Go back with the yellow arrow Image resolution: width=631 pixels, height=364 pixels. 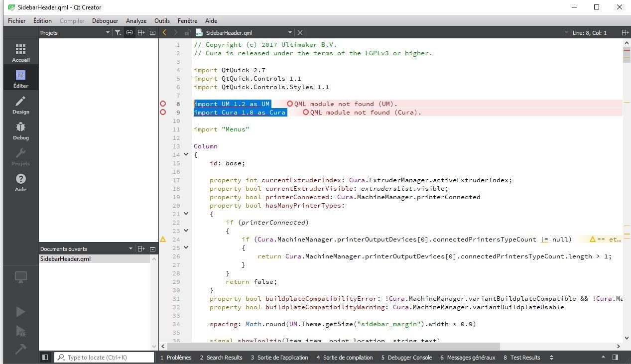(164, 33)
